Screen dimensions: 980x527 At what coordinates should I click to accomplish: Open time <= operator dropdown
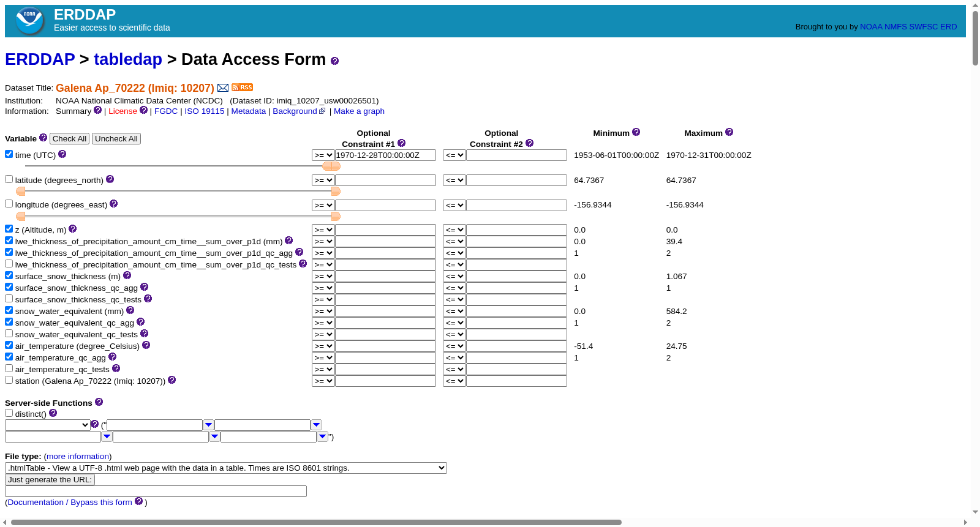[454, 155]
